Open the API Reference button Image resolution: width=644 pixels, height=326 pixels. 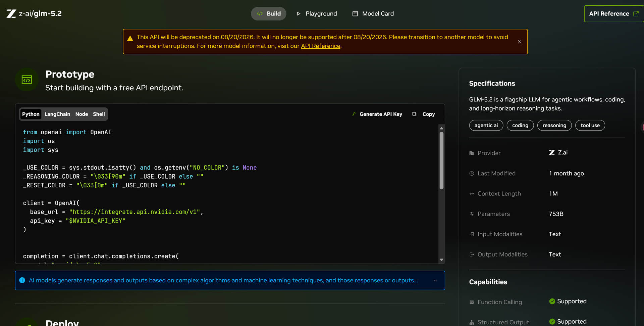tap(613, 14)
